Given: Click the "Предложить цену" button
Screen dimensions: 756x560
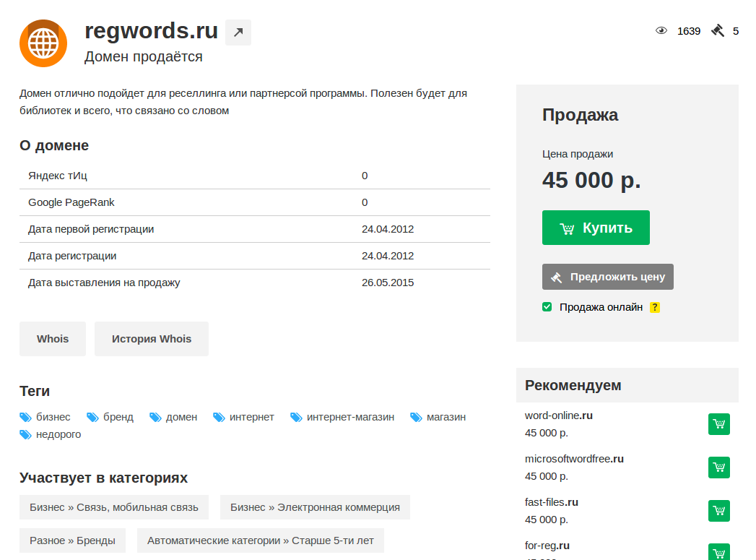Looking at the screenshot, I should 607,277.
